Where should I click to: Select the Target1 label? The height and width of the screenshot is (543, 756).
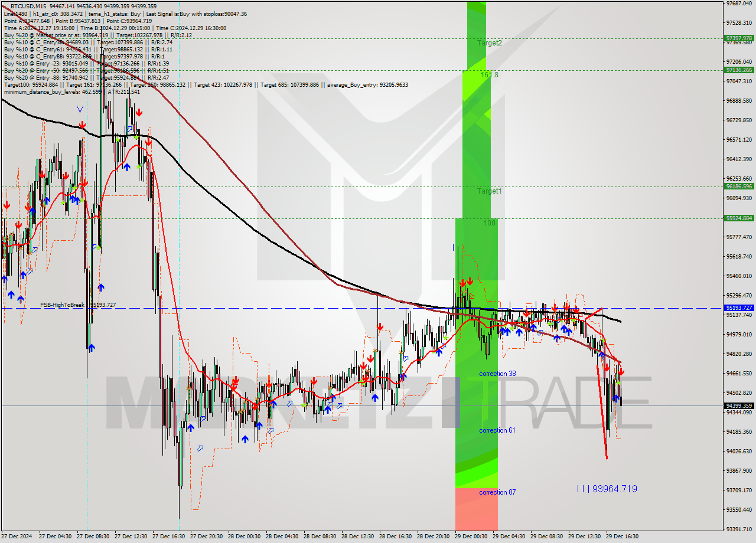click(x=490, y=191)
